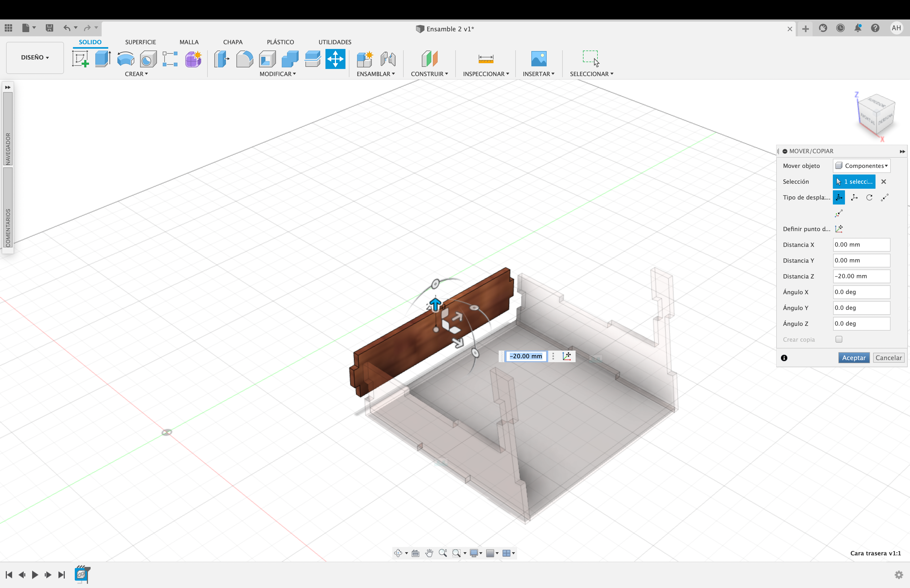Select the Rectangular Pattern tool
This screenshot has height=588, width=910.
[170, 59]
